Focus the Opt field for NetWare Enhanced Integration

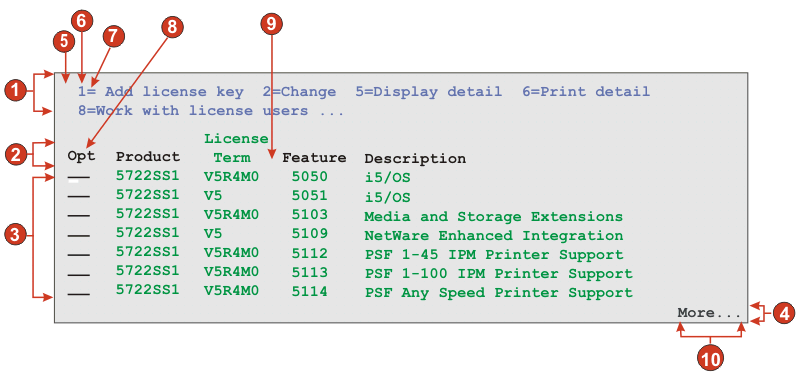[x=79, y=236]
